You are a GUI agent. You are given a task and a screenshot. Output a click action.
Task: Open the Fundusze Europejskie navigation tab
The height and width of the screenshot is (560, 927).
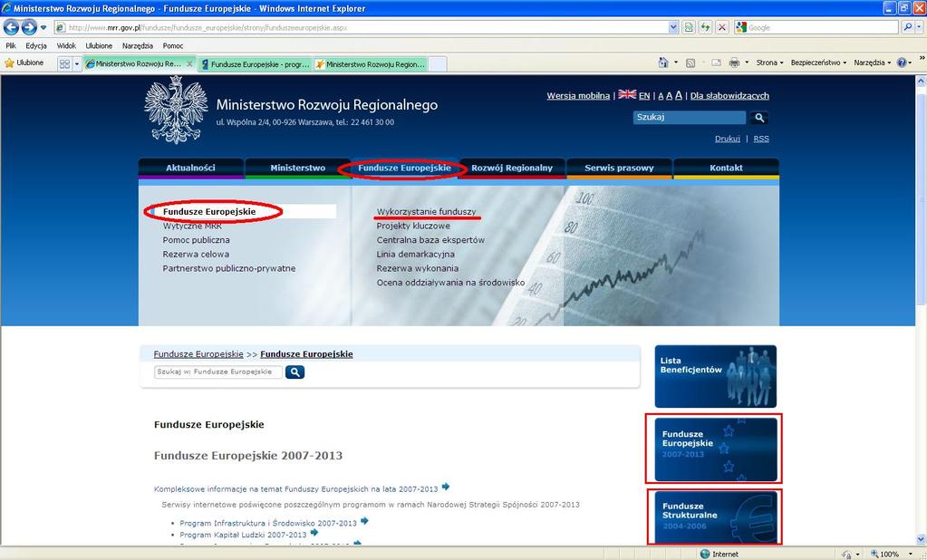[404, 168]
